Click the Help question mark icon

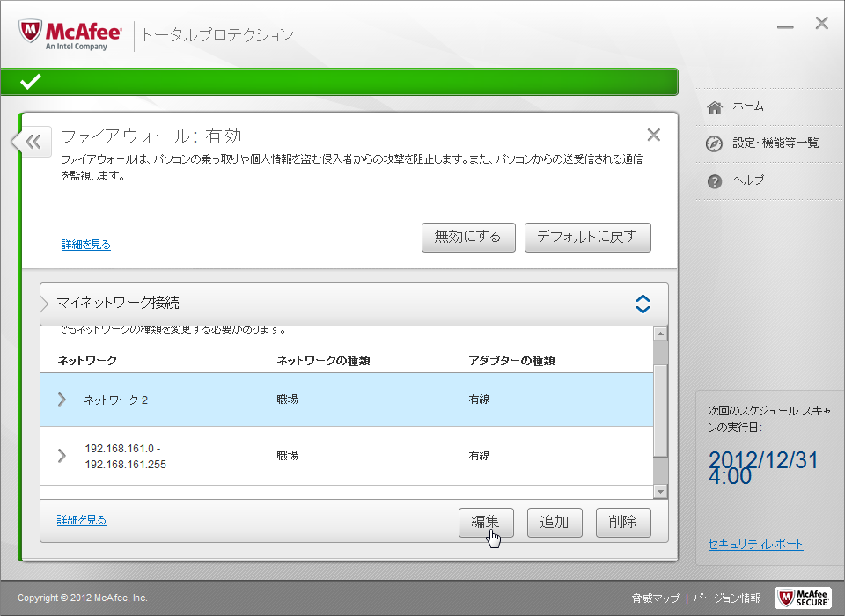tap(715, 180)
